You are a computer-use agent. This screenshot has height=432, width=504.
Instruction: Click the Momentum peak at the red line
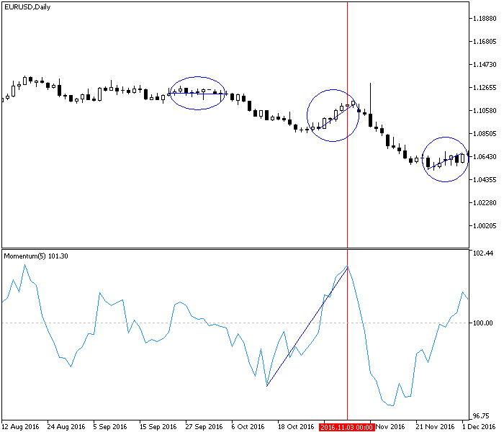[347, 266]
